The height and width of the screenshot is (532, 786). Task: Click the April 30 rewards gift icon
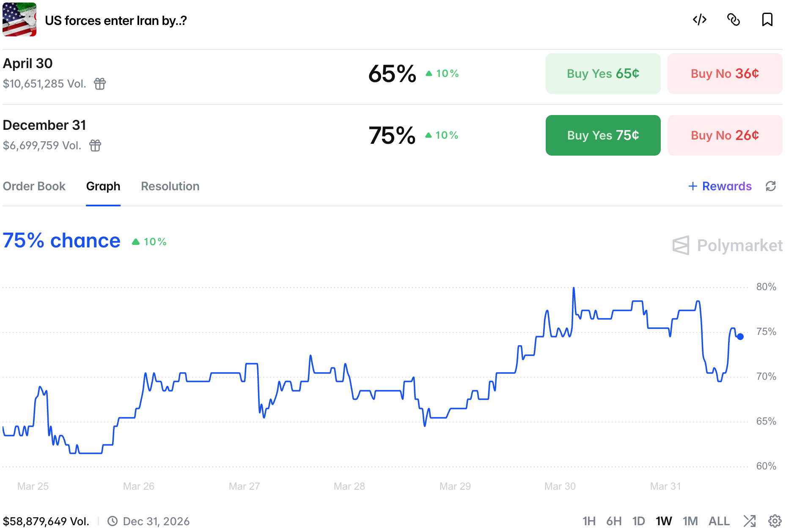point(100,84)
